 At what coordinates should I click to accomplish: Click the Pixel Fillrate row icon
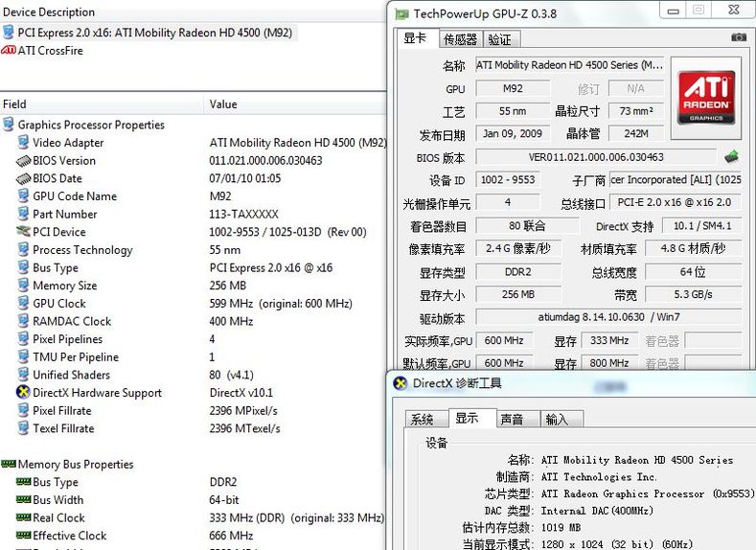(23, 410)
